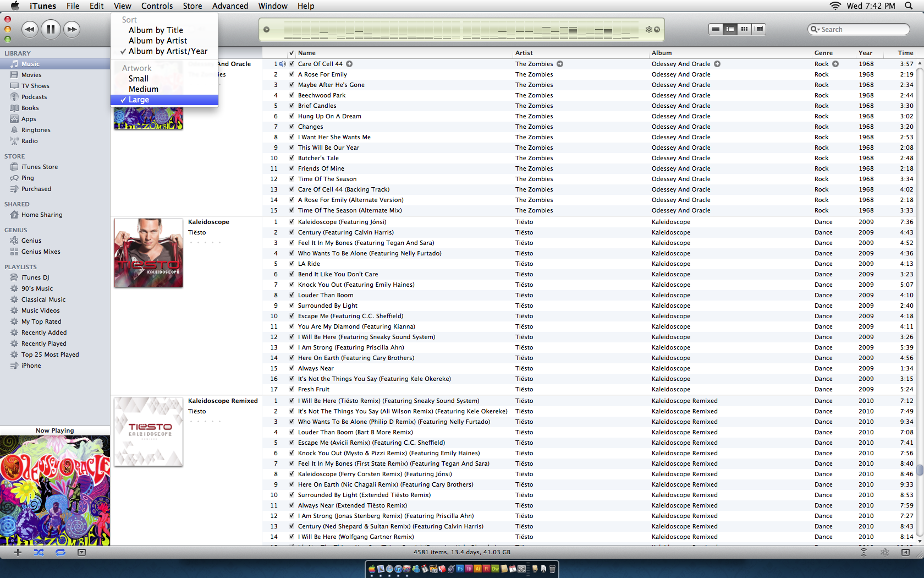Image resolution: width=924 pixels, height=578 pixels.
Task: Uncheck the song Surrounded By Light
Action: click(291, 306)
